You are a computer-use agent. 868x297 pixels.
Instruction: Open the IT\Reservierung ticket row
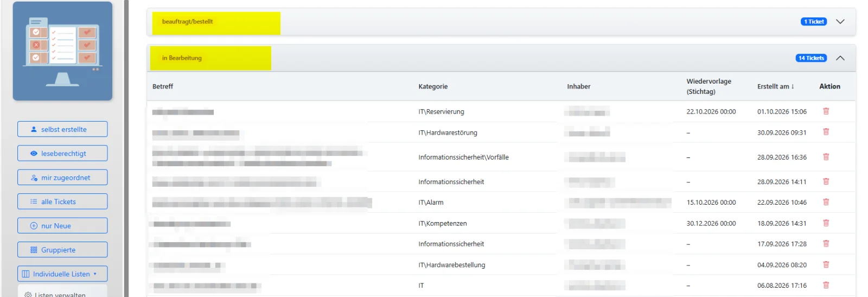(x=501, y=111)
